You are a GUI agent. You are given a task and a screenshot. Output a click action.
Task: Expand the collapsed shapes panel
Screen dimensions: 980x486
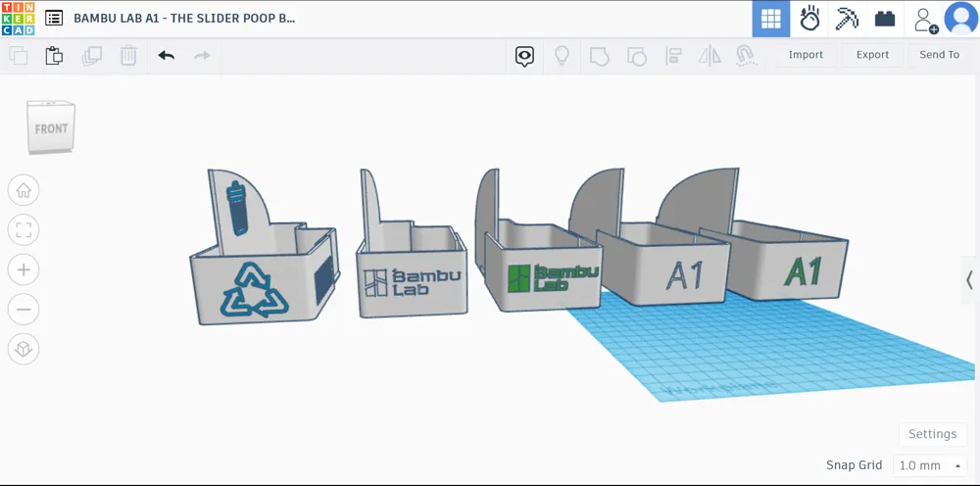(968, 280)
